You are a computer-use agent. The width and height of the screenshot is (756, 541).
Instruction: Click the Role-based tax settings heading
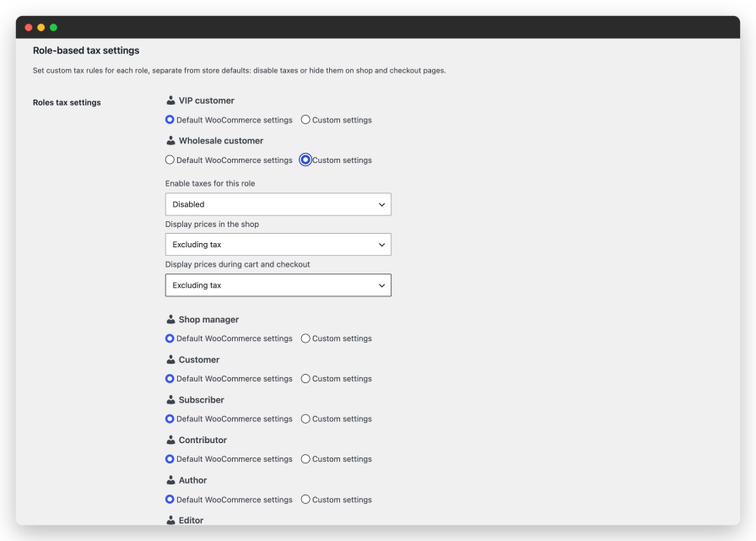tap(86, 51)
